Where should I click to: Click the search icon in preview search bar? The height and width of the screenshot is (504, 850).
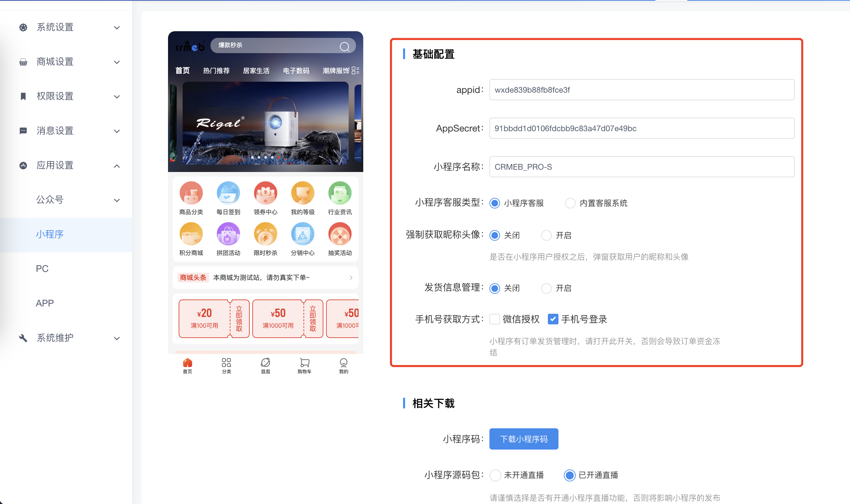point(344,46)
